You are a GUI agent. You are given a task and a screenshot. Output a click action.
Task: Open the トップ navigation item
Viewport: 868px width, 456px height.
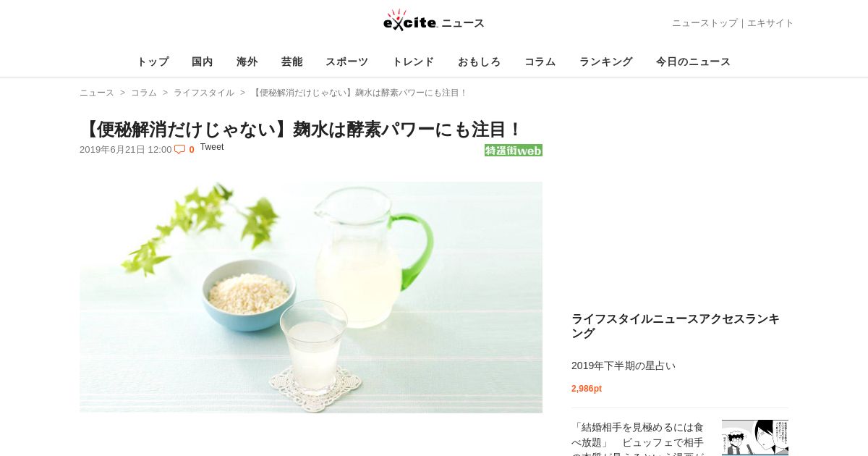[153, 62]
